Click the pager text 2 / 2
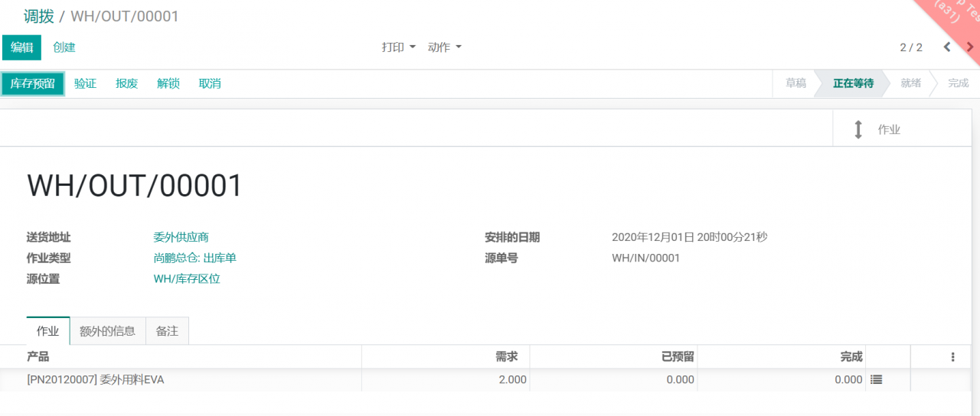 pos(911,47)
